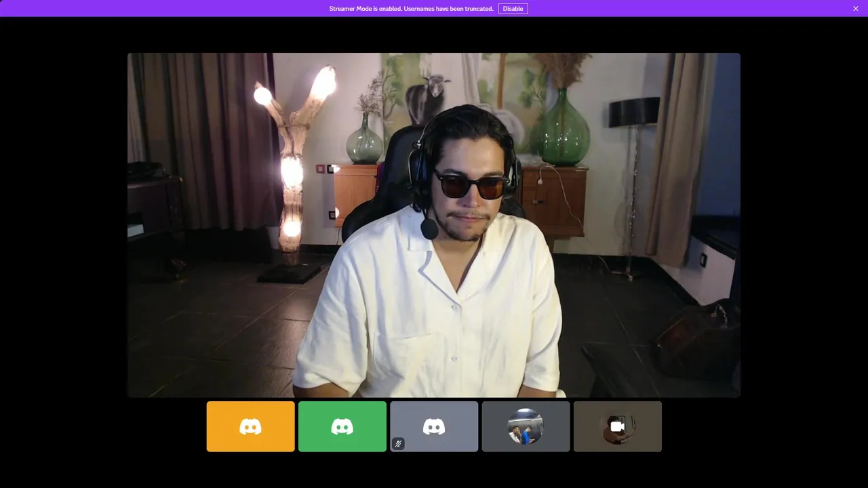Select the gray muted participant tile

coord(434,426)
